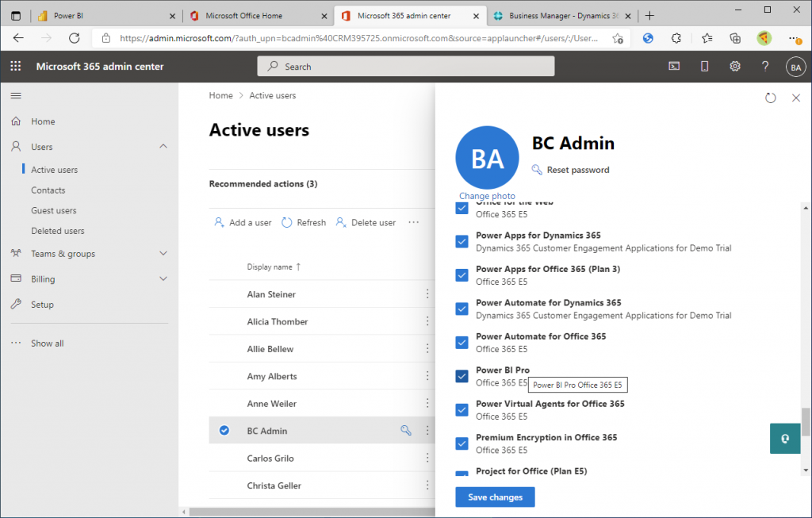Go back with browser back arrow

(x=19, y=38)
